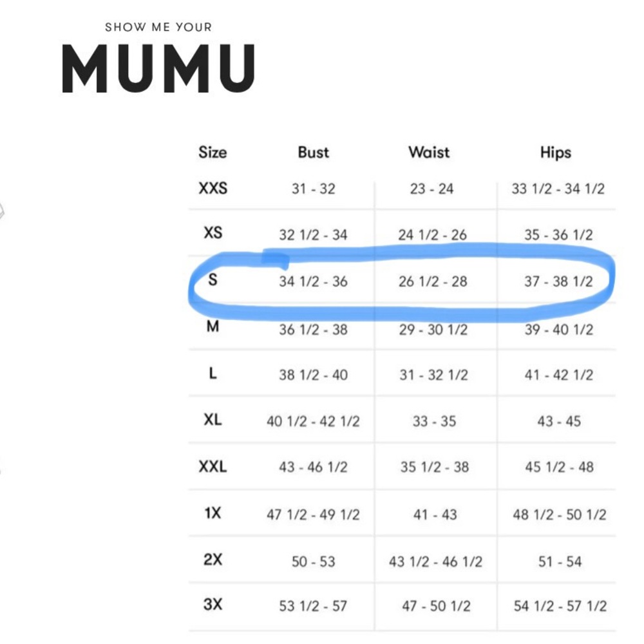
Task: Click the XL size row label
Action: pos(213,420)
